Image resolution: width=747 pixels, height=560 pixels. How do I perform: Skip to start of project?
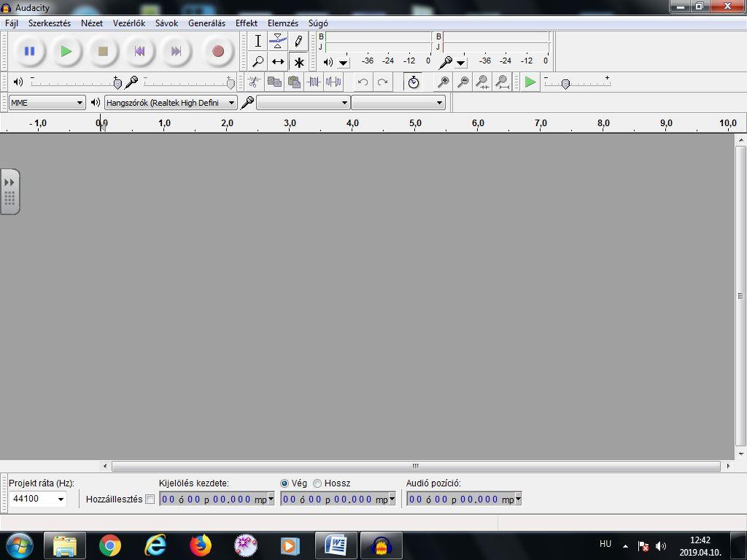[139, 51]
